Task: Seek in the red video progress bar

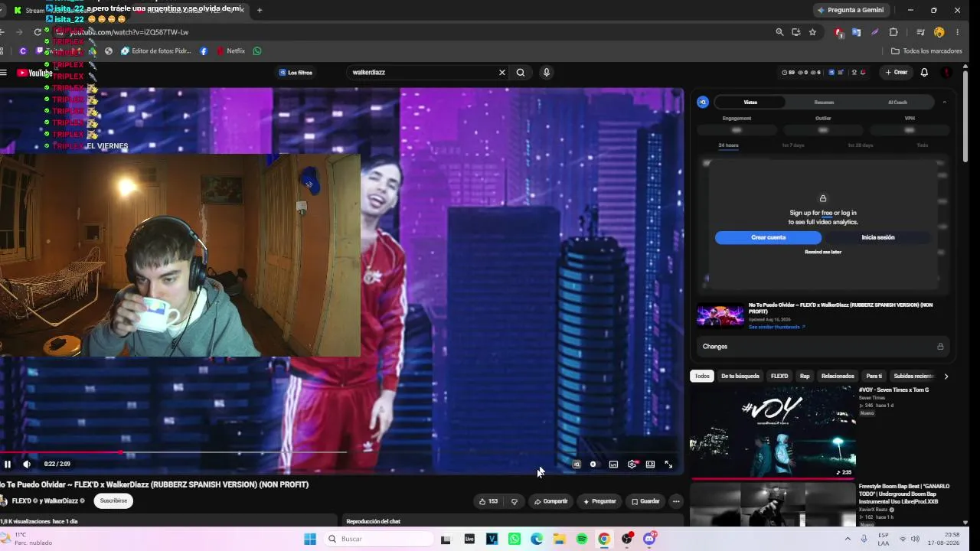Action: point(173,452)
